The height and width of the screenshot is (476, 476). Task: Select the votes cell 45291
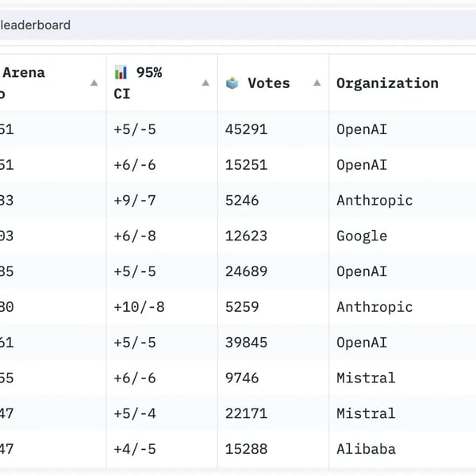246,129
